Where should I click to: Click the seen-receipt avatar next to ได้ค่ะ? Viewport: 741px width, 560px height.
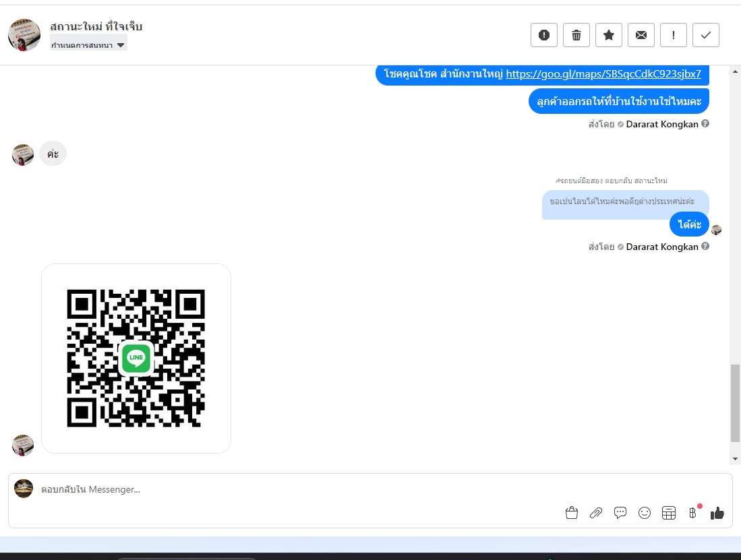coord(717,230)
